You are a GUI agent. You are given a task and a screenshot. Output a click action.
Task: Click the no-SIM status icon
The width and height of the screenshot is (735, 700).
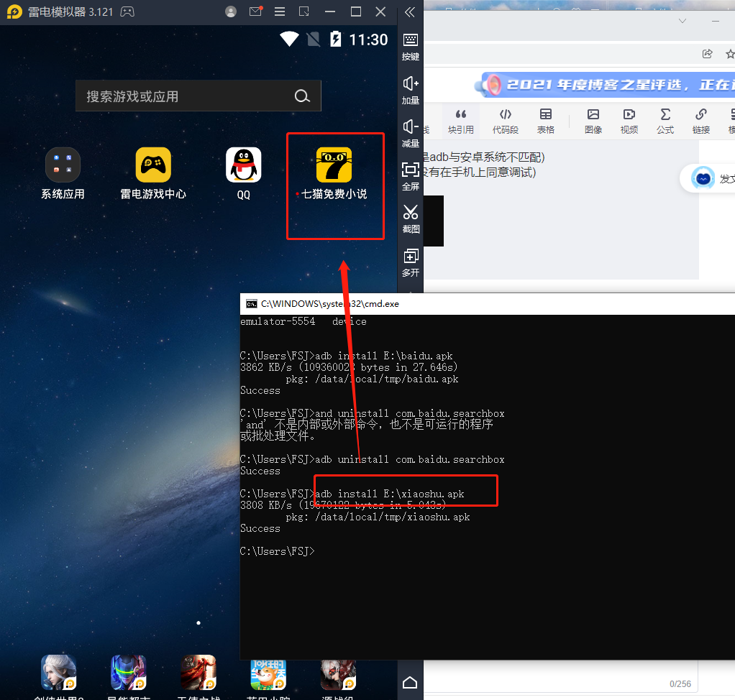coord(313,40)
